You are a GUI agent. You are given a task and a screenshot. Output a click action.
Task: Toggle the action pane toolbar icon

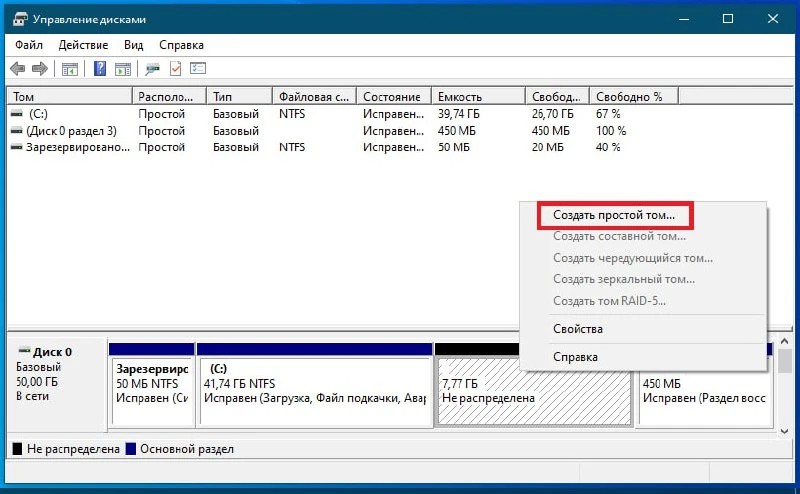pos(123,68)
